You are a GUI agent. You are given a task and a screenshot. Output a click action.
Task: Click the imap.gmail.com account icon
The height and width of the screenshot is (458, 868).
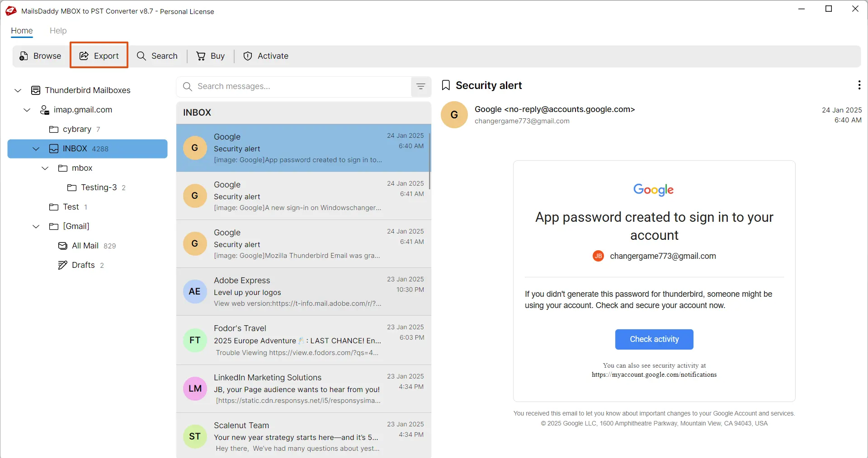pyautogui.click(x=45, y=110)
